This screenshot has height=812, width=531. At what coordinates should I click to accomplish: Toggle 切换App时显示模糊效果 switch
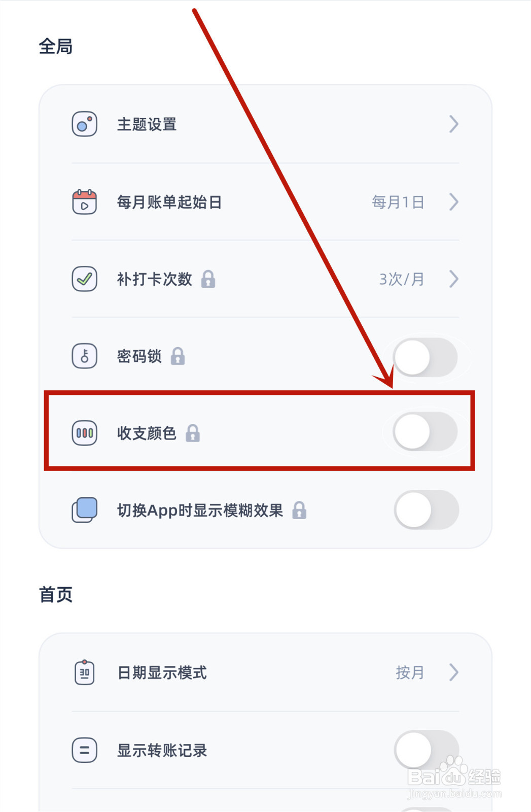coord(427,510)
